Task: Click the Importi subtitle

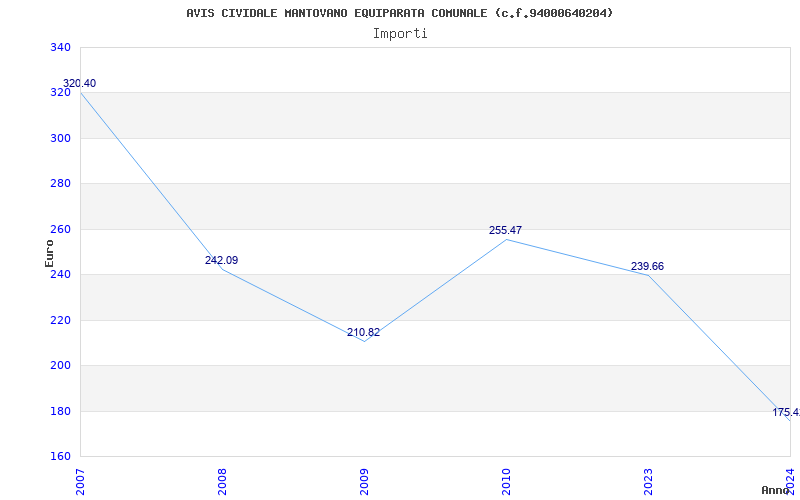Action: click(x=400, y=34)
